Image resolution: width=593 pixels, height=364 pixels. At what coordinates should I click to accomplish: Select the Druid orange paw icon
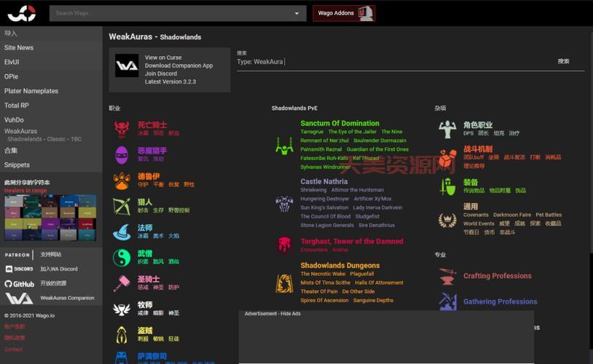point(122,181)
